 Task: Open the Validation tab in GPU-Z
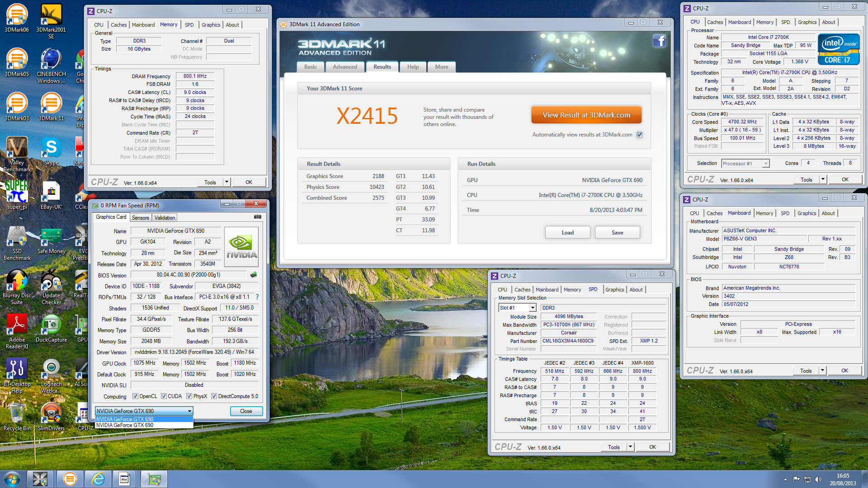click(x=165, y=218)
